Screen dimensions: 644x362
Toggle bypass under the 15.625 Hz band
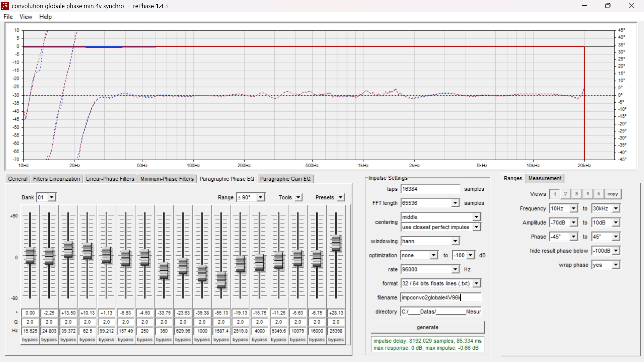30,340
